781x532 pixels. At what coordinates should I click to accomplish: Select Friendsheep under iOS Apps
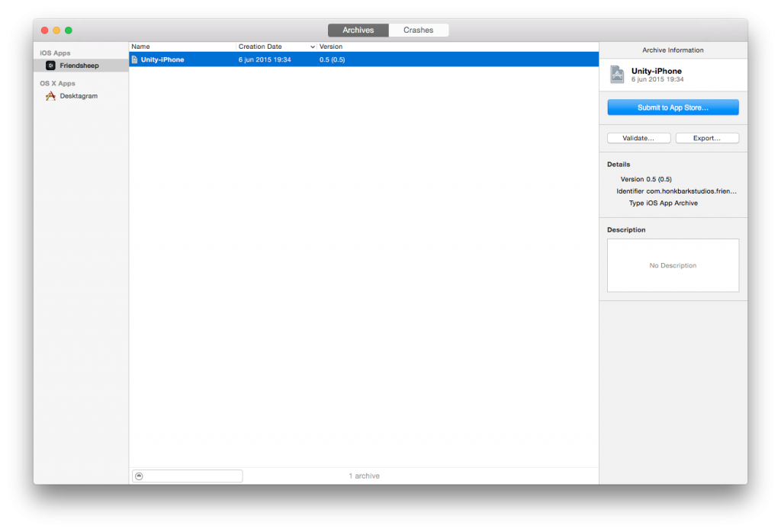81,66
